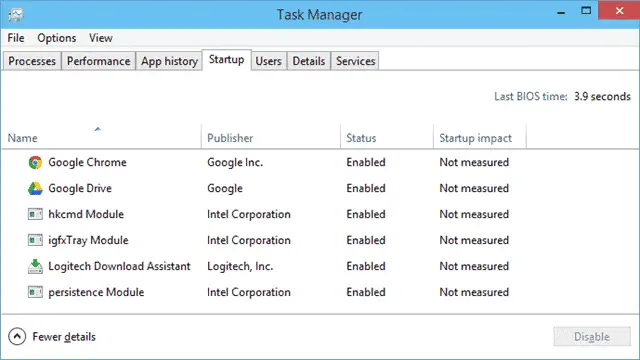
Task: Click the igfxTray Module icon
Action: [35, 240]
